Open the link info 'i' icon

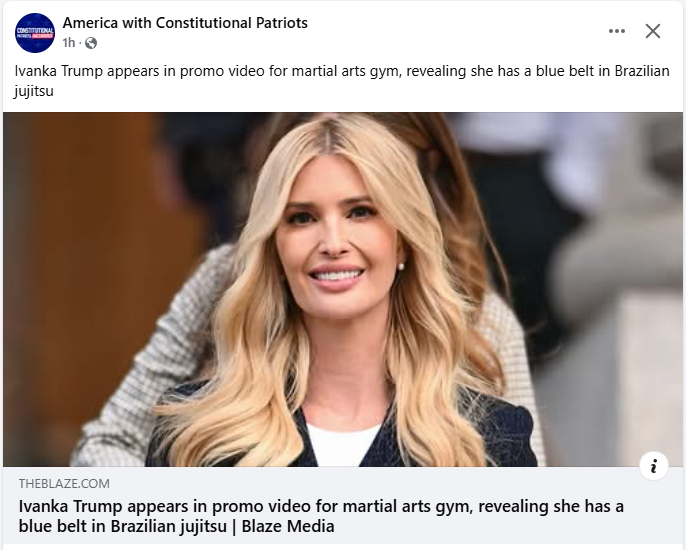point(654,466)
